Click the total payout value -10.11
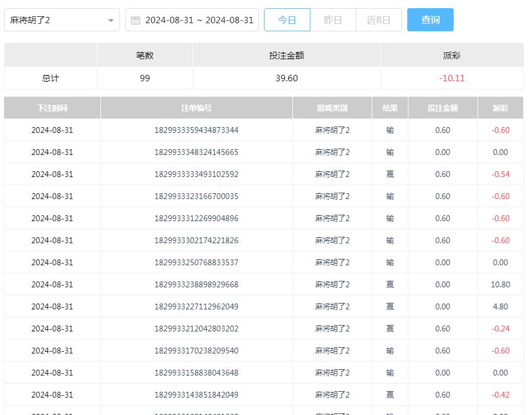532x415 pixels. tap(451, 78)
